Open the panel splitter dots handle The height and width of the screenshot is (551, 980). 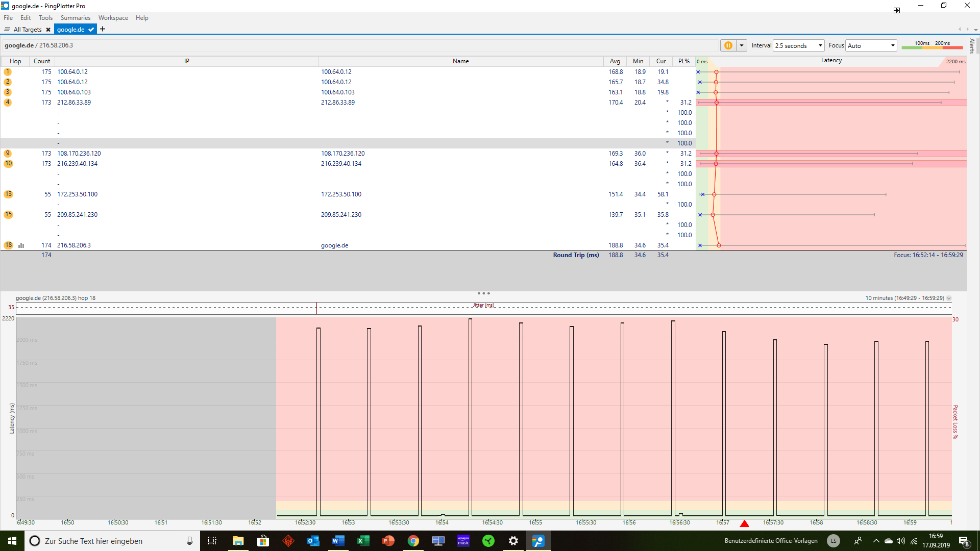pyautogui.click(x=483, y=293)
